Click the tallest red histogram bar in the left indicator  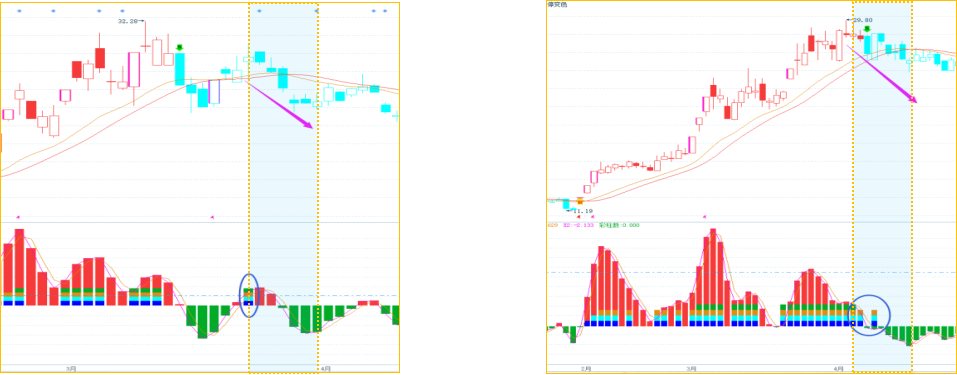[19, 267]
